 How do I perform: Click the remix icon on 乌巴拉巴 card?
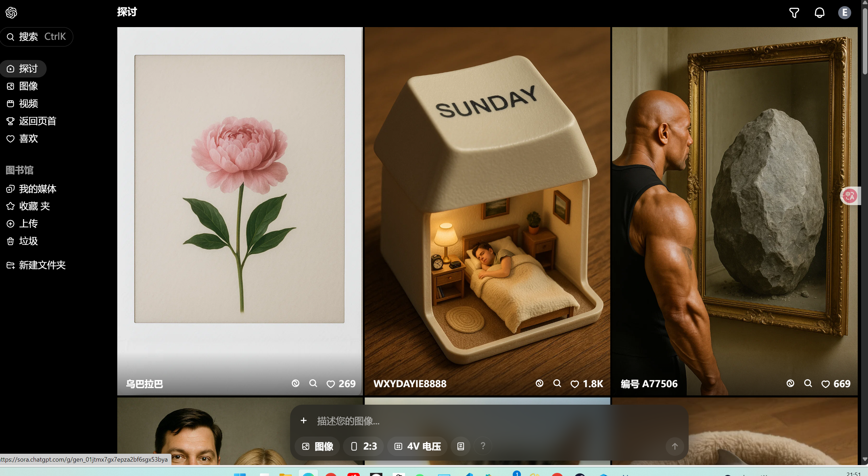tap(295, 383)
